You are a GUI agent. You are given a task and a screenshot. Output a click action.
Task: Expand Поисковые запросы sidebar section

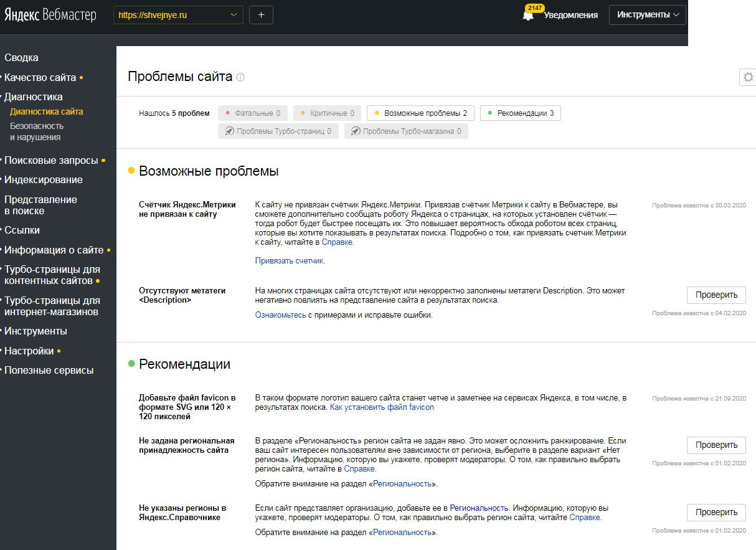pyautogui.click(x=51, y=160)
